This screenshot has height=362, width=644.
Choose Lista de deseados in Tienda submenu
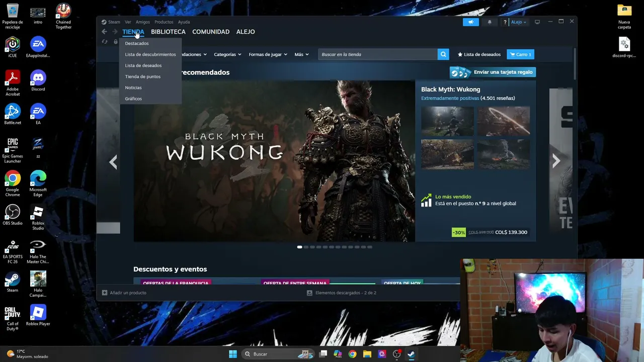[143, 65]
